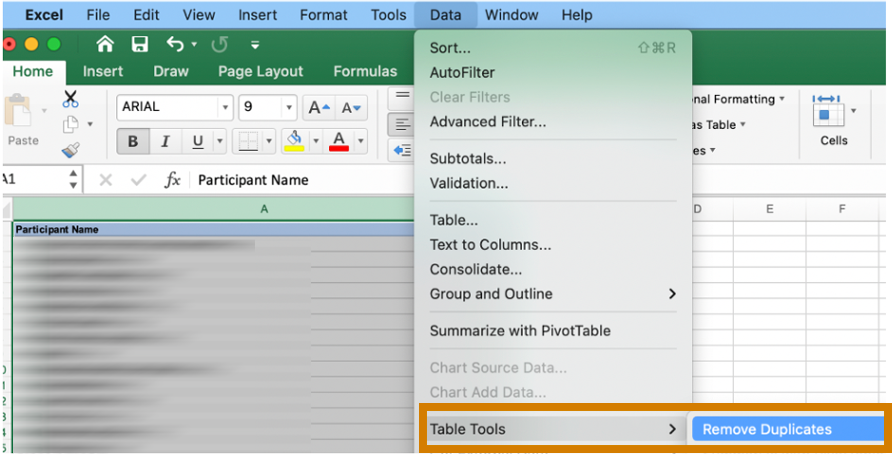Image resolution: width=893 pixels, height=458 pixels.
Task: Click the Home icon in the title bar
Action: [105, 44]
